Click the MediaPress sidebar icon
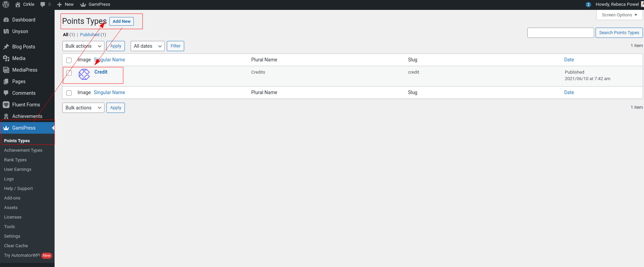Viewport: 644px width, 267px height. click(6, 70)
